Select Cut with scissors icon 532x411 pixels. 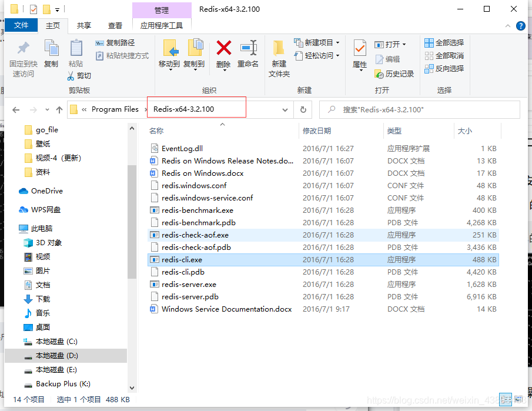click(79, 75)
